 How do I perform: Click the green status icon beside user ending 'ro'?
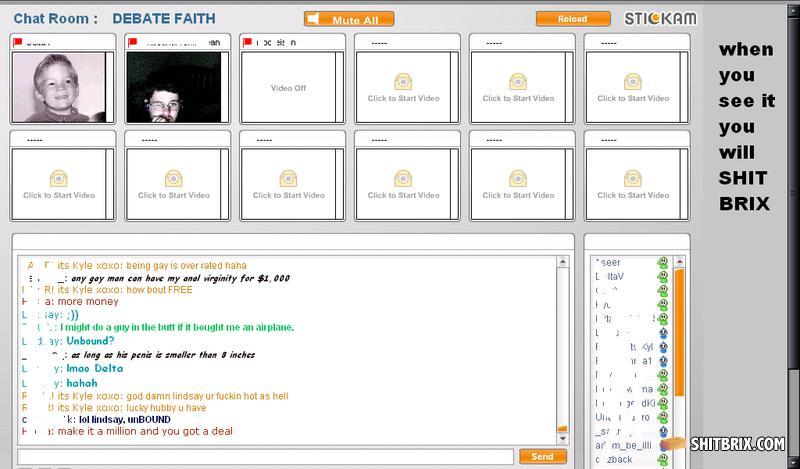click(663, 417)
